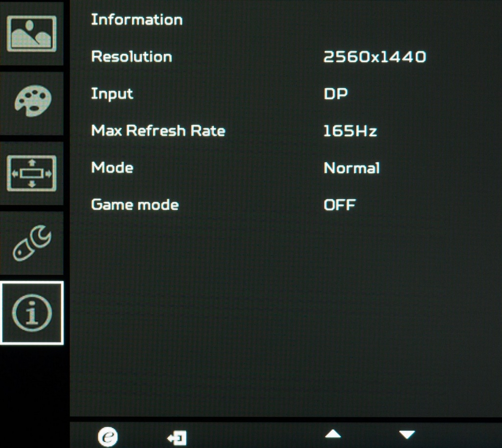
Task: Select the highlighted Information icon
Action: click(x=32, y=313)
